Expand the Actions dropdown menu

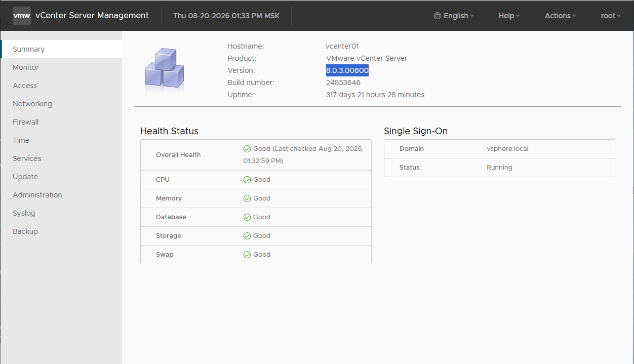561,16
